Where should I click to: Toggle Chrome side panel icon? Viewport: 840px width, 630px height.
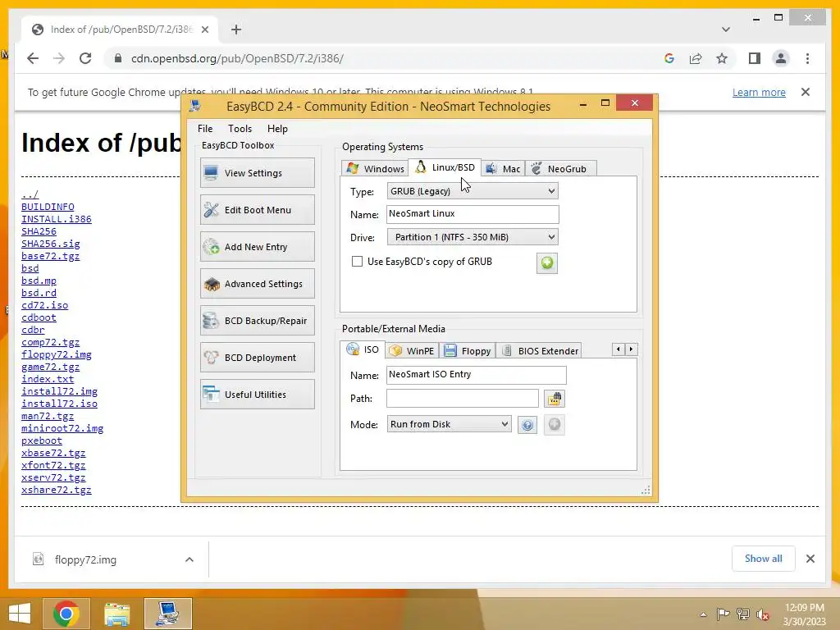755,58
